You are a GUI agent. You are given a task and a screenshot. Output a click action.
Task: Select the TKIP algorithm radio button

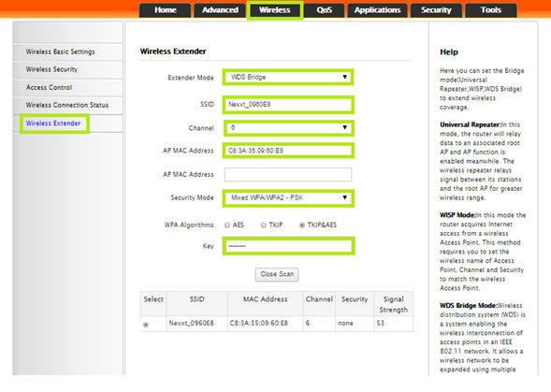point(264,225)
